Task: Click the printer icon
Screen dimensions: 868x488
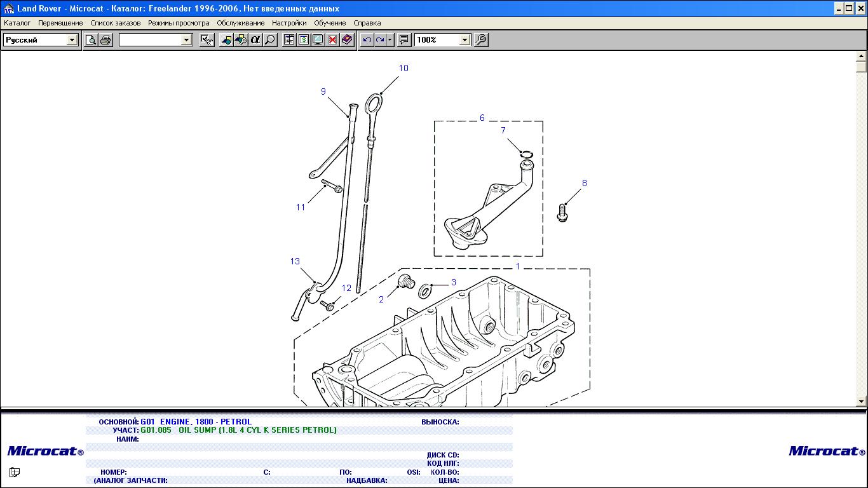Action: [x=106, y=39]
